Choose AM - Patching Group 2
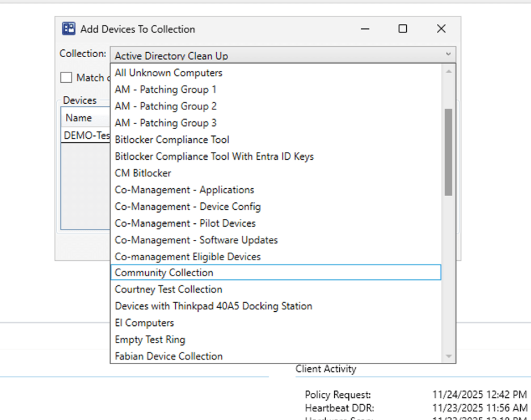This screenshot has height=420, width=531. point(166,106)
